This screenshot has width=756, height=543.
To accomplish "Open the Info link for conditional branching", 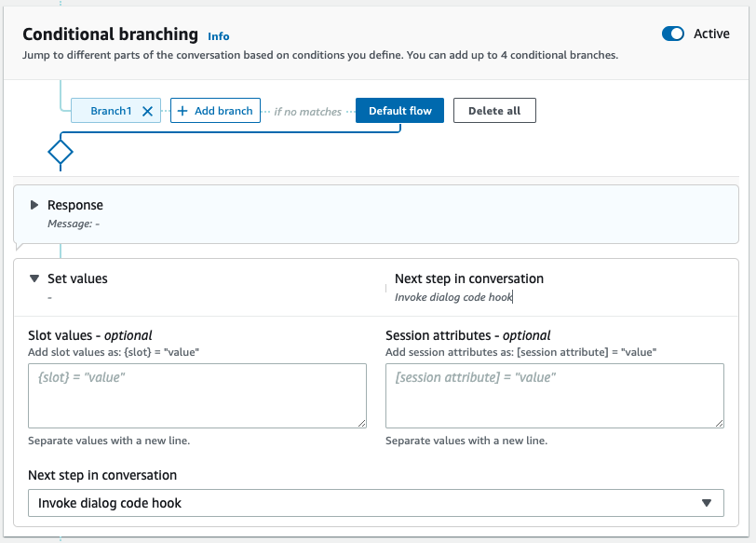I will (x=218, y=36).
